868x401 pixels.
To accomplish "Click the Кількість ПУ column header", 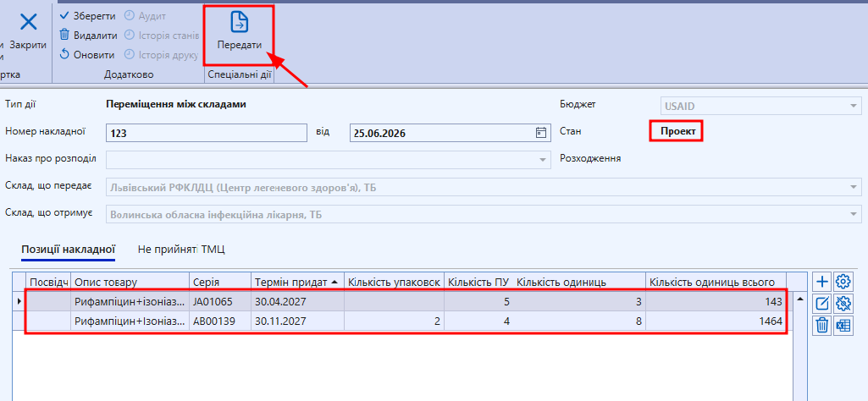I will coord(478,282).
